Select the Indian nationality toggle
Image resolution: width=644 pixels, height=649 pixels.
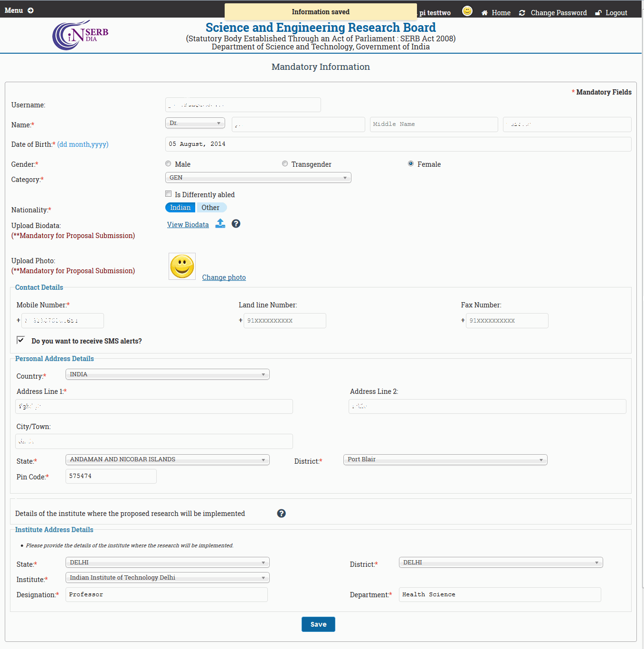tap(180, 207)
